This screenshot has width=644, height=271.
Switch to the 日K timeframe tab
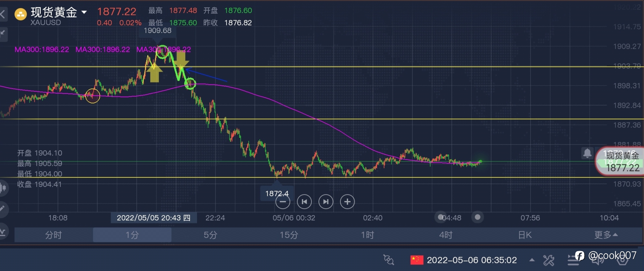click(x=525, y=235)
